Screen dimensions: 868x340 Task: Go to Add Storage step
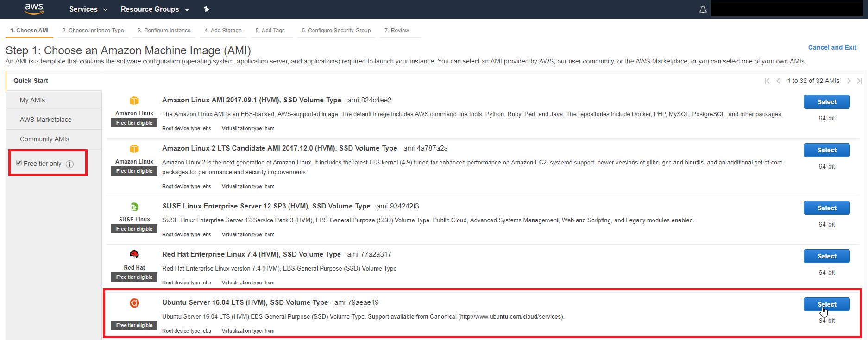pyautogui.click(x=223, y=31)
